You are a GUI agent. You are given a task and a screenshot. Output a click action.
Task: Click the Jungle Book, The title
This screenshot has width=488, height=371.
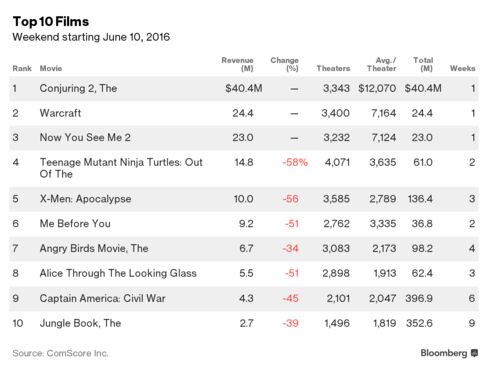[80, 323]
